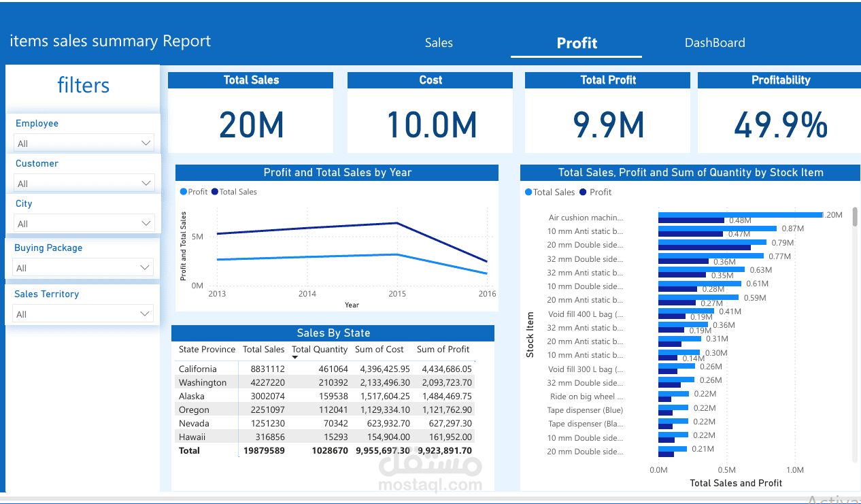Click the Total Sales legend dot in bar chart
This screenshot has height=504, width=861.
tap(528, 192)
